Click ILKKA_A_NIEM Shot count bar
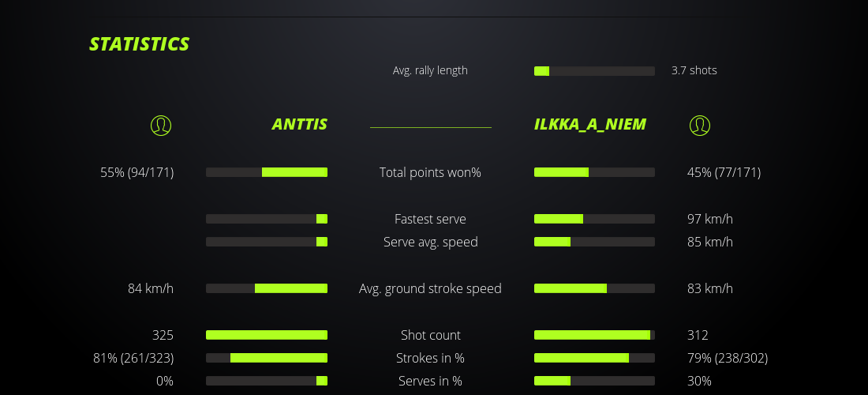868x395 pixels. (x=594, y=335)
